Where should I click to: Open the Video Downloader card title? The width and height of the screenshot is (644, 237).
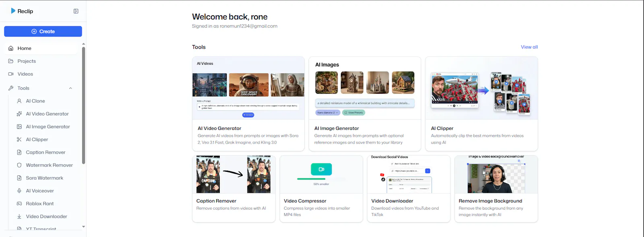click(x=392, y=201)
